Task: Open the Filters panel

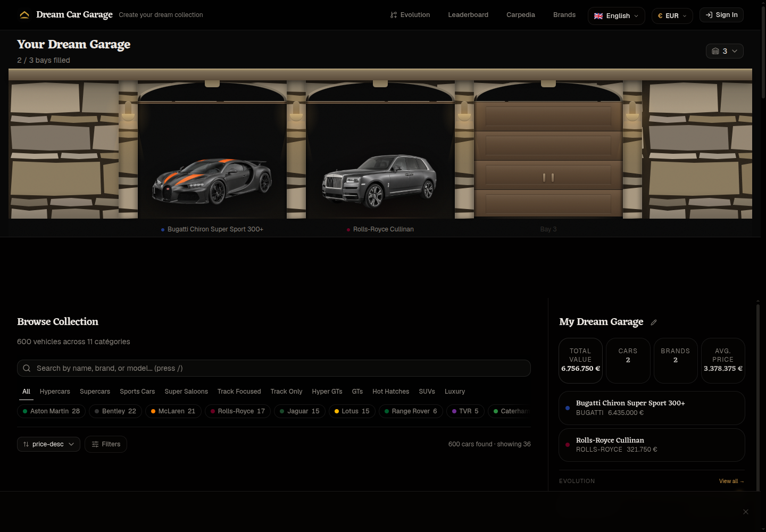Action: 106,444
